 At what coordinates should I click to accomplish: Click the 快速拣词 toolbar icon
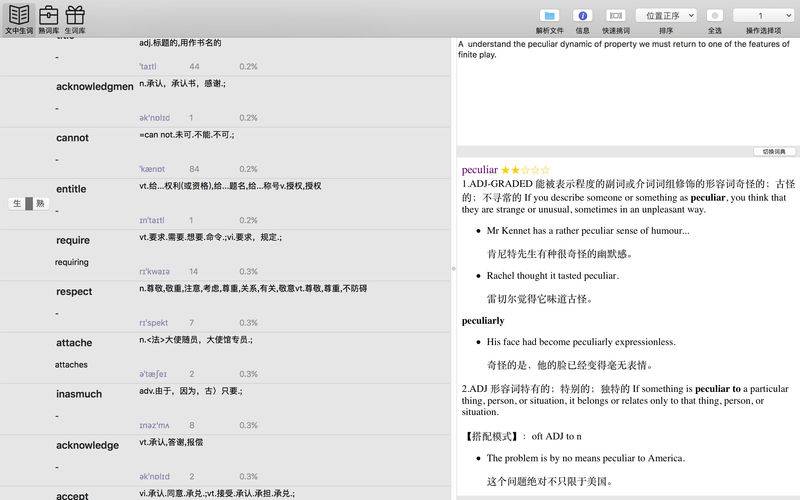pos(616,16)
